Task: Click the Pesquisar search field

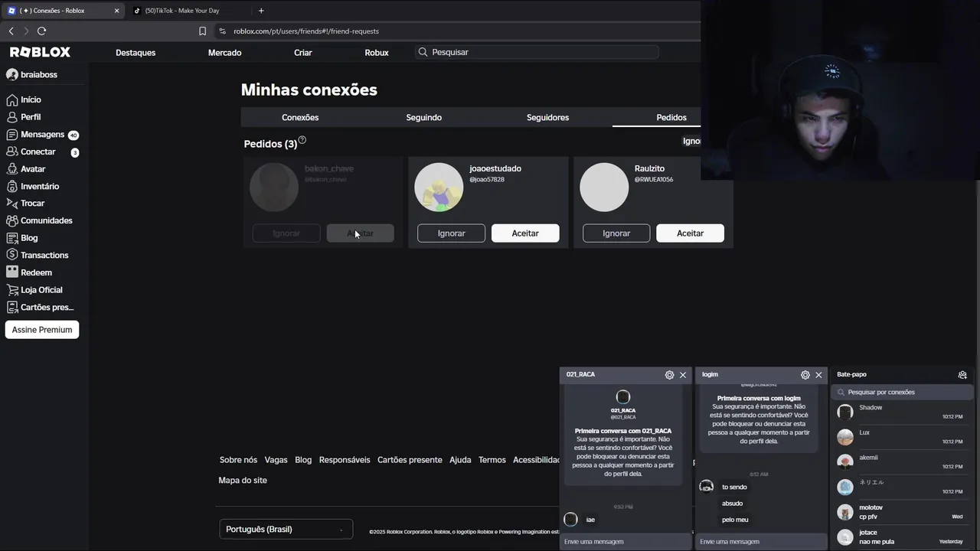Action: tap(537, 52)
